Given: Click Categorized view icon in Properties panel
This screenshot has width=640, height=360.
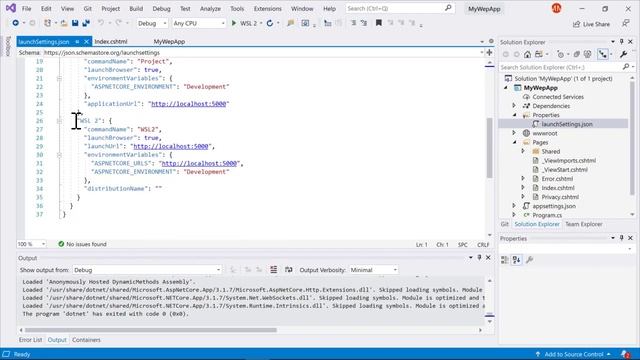Looking at the screenshot, I should [x=505, y=260].
